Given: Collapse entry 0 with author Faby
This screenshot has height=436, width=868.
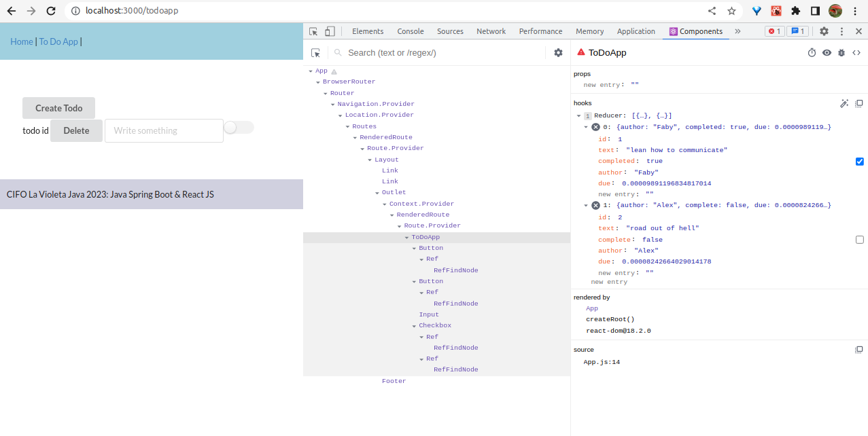Looking at the screenshot, I should [587, 127].
